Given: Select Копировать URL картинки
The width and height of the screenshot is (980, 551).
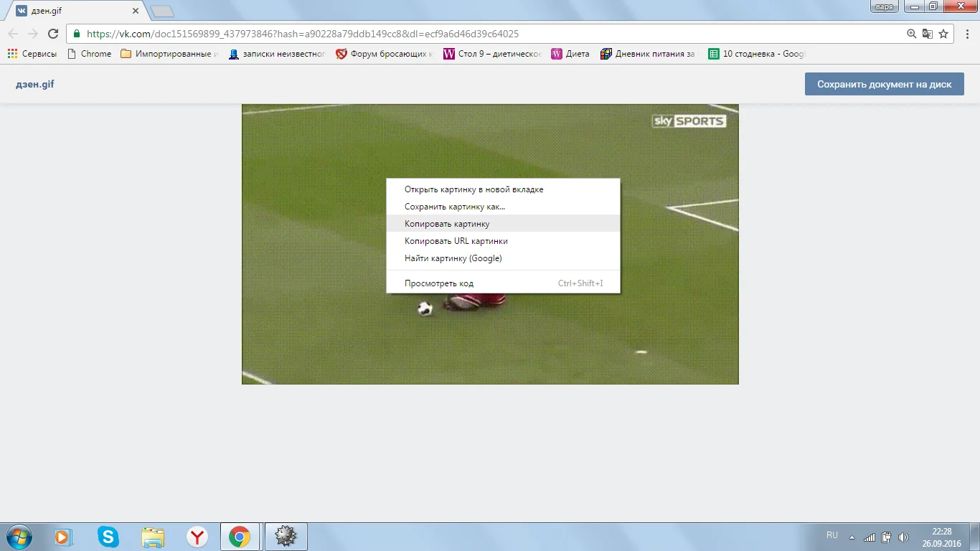Looking at the screenshot, I should [x=503, y=241].
